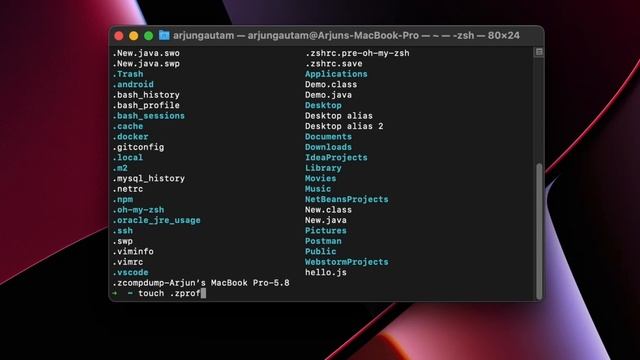Click the '.m2' directory entry
The height and width of the screenshot is (360, 640).
(120, 168)
